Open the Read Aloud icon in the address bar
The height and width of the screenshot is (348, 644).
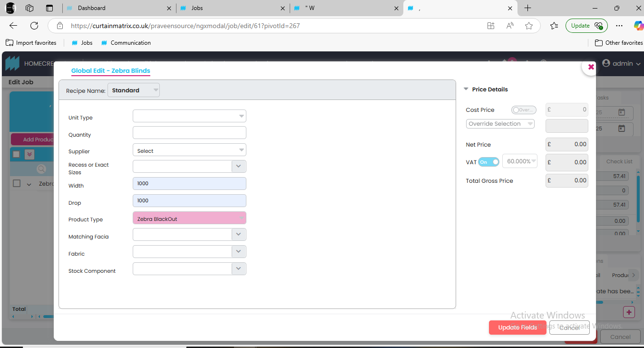click(x=510, y=26)
